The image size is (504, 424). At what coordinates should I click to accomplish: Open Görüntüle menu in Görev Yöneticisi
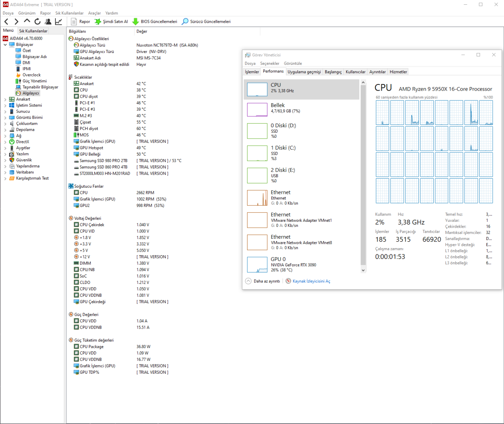click(293, 63)
